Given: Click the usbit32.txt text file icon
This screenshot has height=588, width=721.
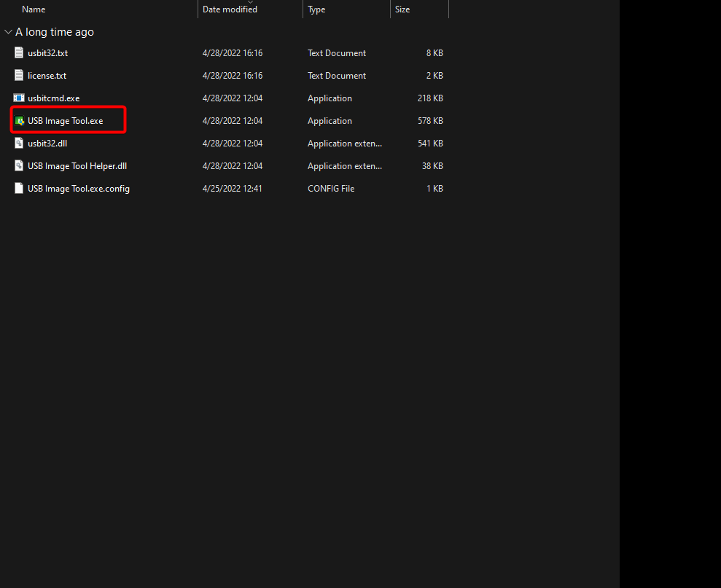Looking at the screenshot, I should (19, 52).
